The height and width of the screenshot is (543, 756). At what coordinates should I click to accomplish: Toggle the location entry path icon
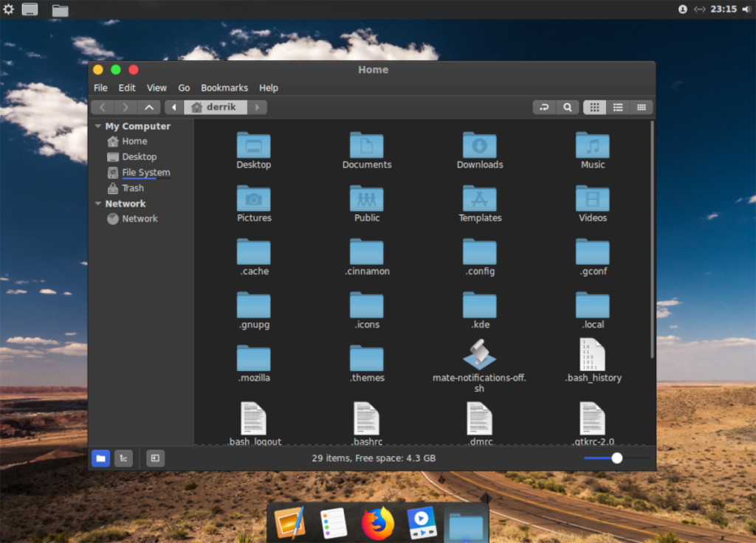click(544, 108)
